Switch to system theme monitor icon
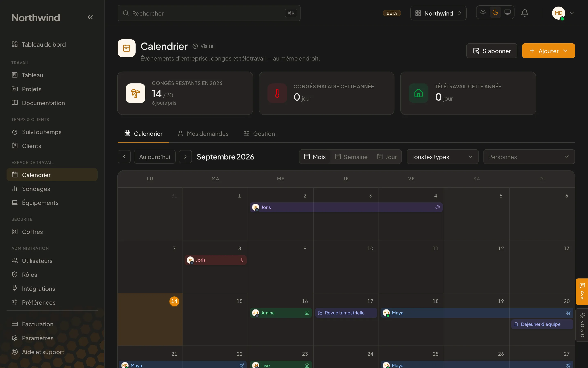The height and width of the screenshot is (368, 588). point(507,12)
